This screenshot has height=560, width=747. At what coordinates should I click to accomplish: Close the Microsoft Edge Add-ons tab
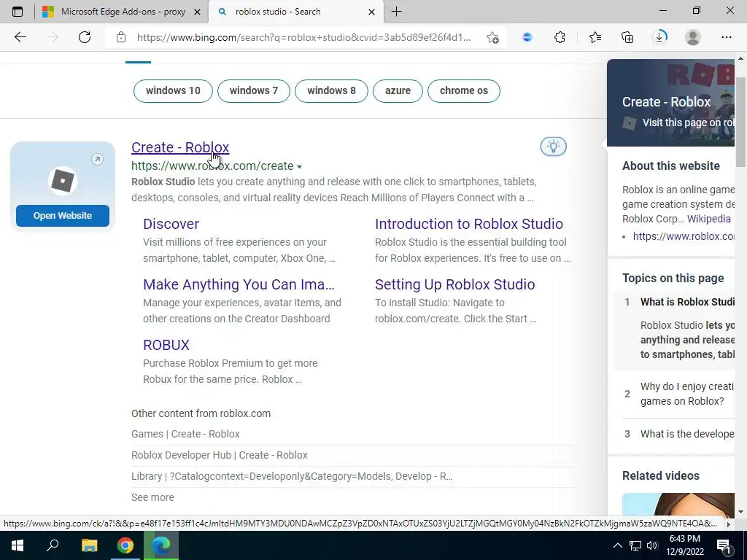tap(197, 12)
